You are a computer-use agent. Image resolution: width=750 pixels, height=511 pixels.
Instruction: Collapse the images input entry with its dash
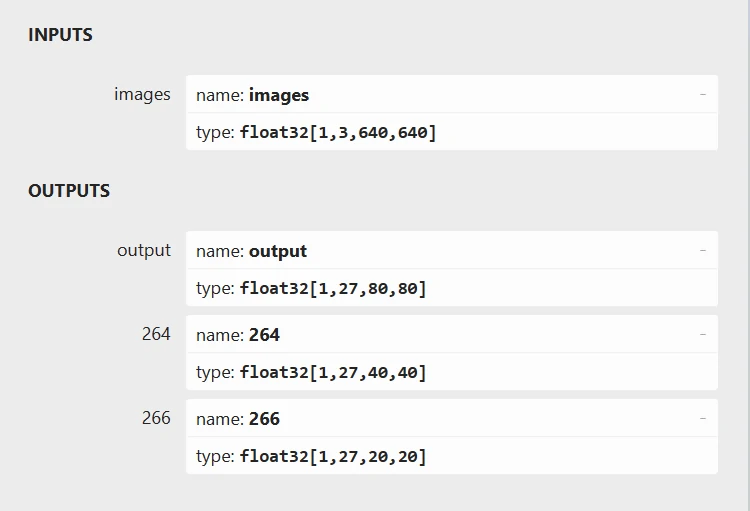tap(702, 94)
